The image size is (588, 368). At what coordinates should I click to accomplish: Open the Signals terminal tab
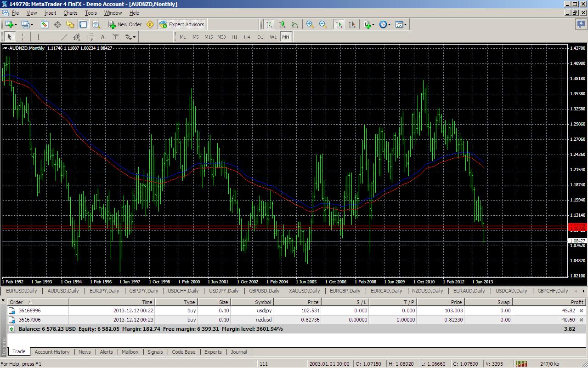point(155,352)
